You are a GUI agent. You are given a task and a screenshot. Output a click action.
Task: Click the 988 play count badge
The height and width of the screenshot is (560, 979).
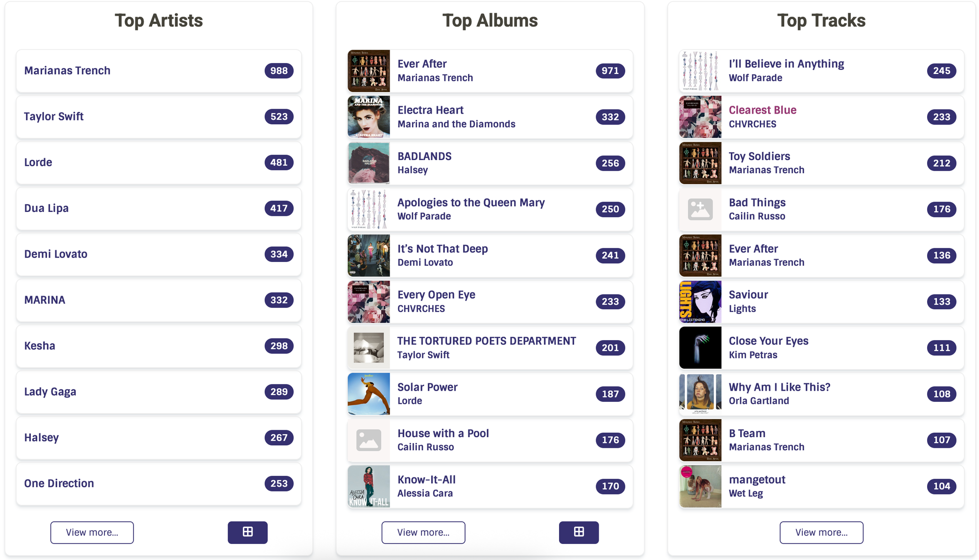[x=279, y=70]
